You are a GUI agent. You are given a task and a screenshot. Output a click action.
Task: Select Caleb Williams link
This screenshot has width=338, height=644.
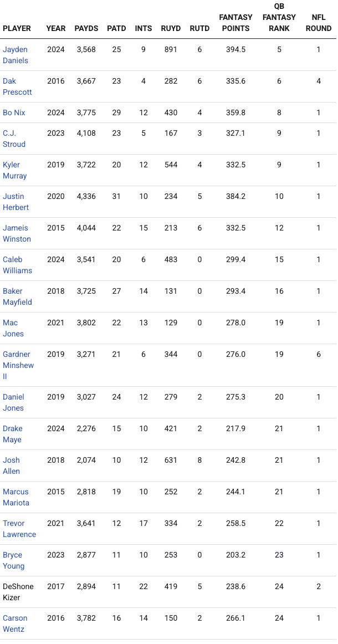(x=17, y=265)
